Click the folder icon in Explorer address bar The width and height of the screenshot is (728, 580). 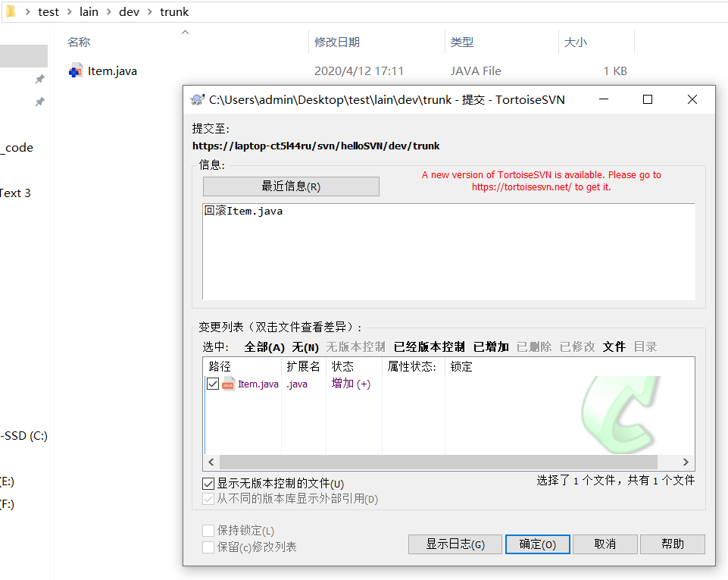pyautogui.click(x=11, y=11)
